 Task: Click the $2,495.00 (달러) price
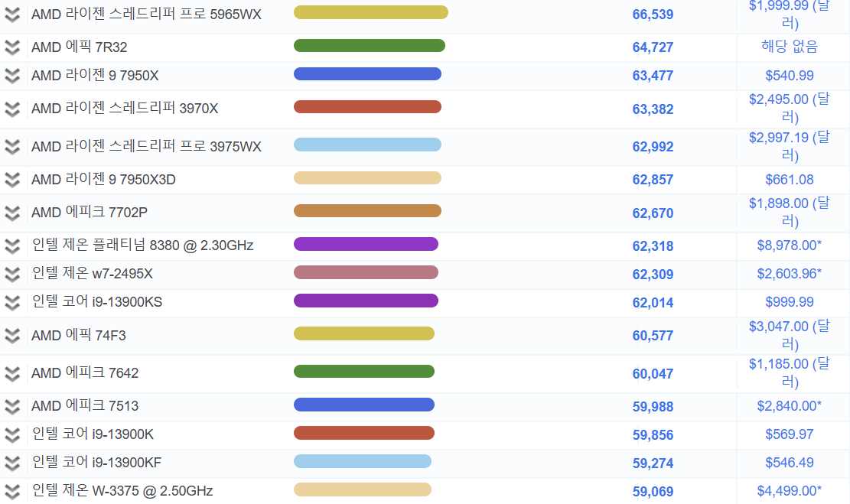(x=790, y=109)
